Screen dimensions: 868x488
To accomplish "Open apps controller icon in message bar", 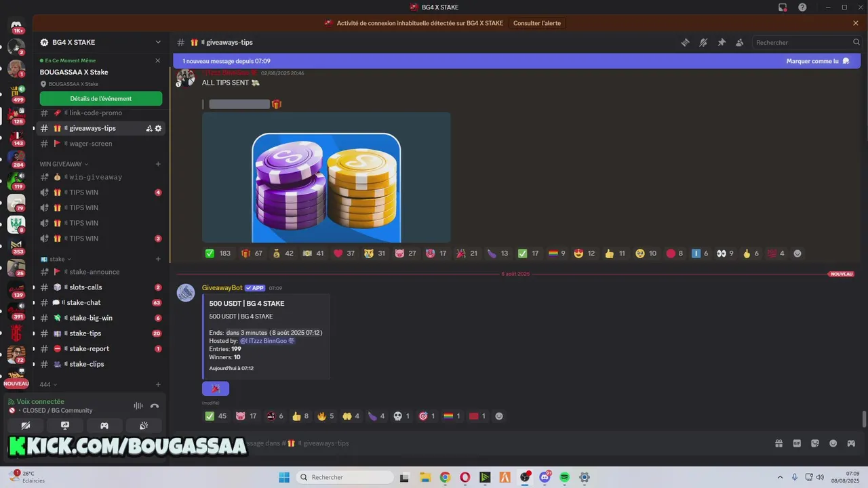I will tap(851, 443).
